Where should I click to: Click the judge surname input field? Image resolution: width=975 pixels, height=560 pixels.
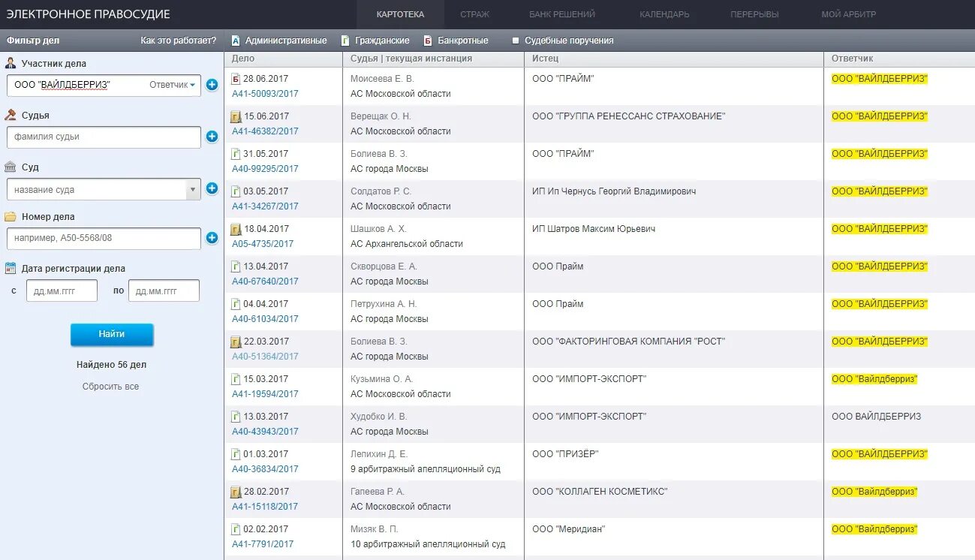[x=104, y=137]
